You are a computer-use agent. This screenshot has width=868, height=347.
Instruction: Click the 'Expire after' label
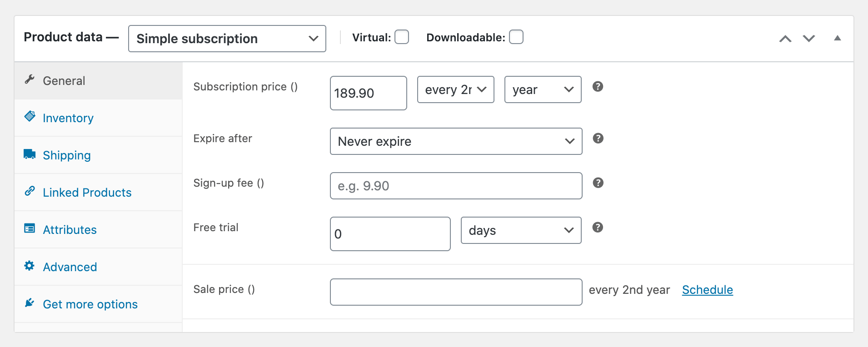[x=223, y=139]
